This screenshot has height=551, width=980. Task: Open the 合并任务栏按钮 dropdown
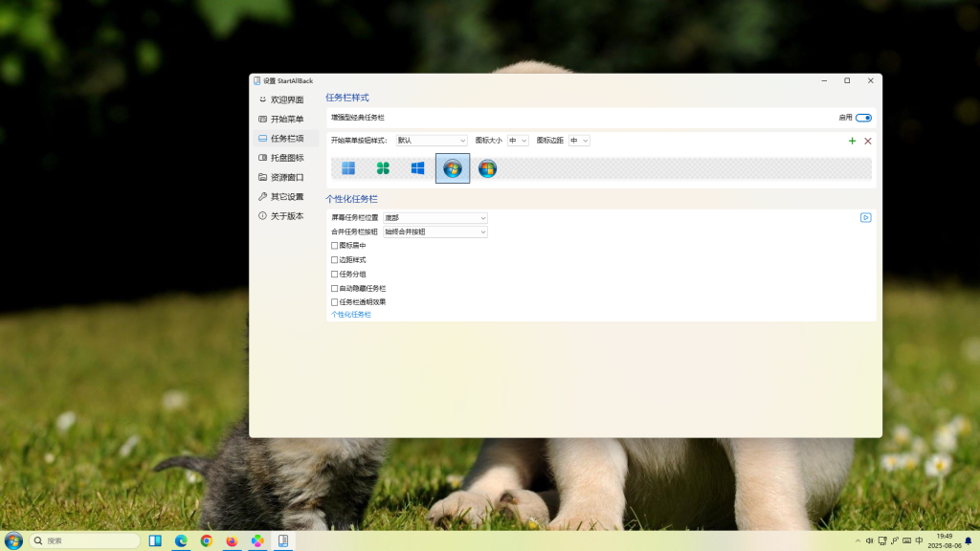pos(435,231)
